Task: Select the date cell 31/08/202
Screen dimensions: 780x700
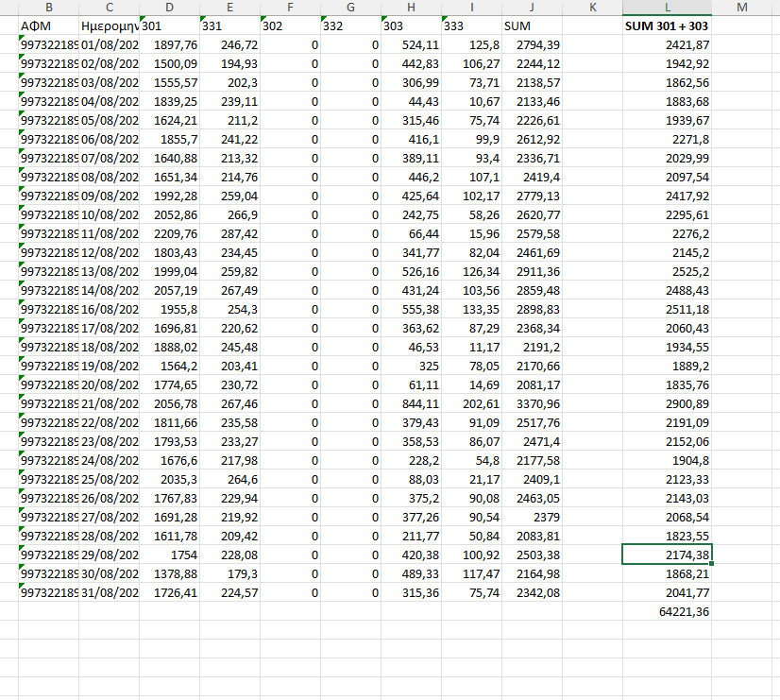Action: pos(110,592)
